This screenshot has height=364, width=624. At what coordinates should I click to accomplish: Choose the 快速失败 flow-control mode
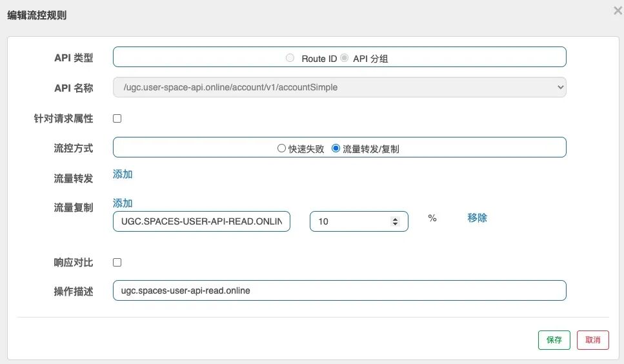click(281, 148)
